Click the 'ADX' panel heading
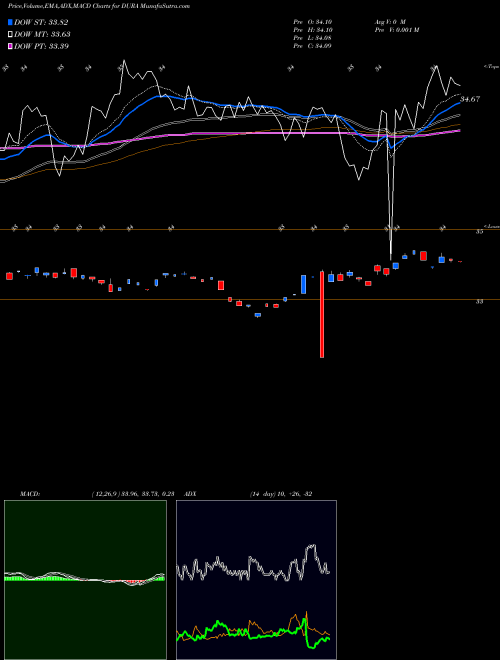This screenshot has height=660, width=500. click(191, 494)
